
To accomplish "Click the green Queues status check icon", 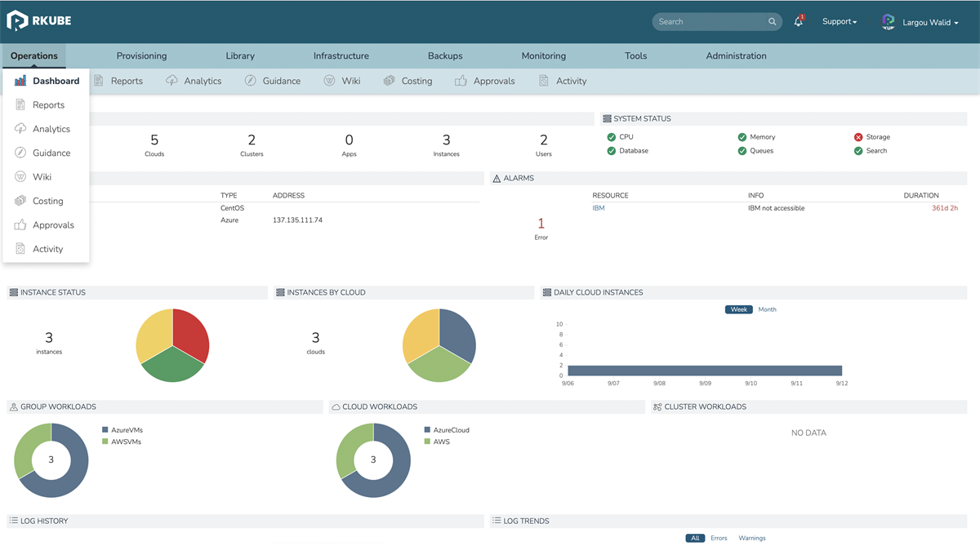I will tap(742, 151).
